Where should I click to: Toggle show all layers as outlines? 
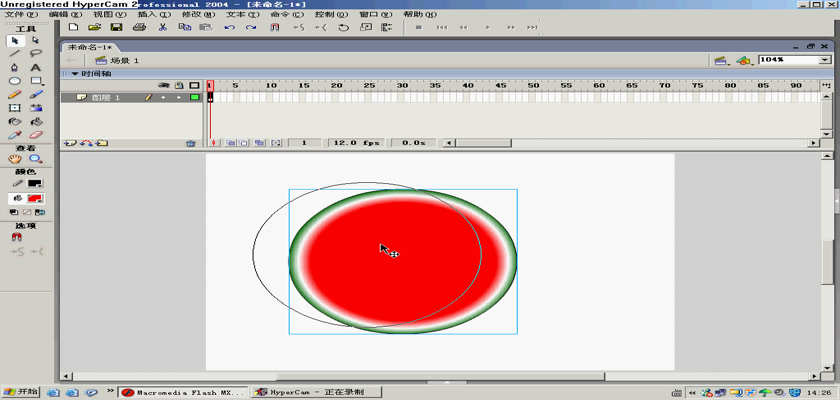click(x=194, y=85)
